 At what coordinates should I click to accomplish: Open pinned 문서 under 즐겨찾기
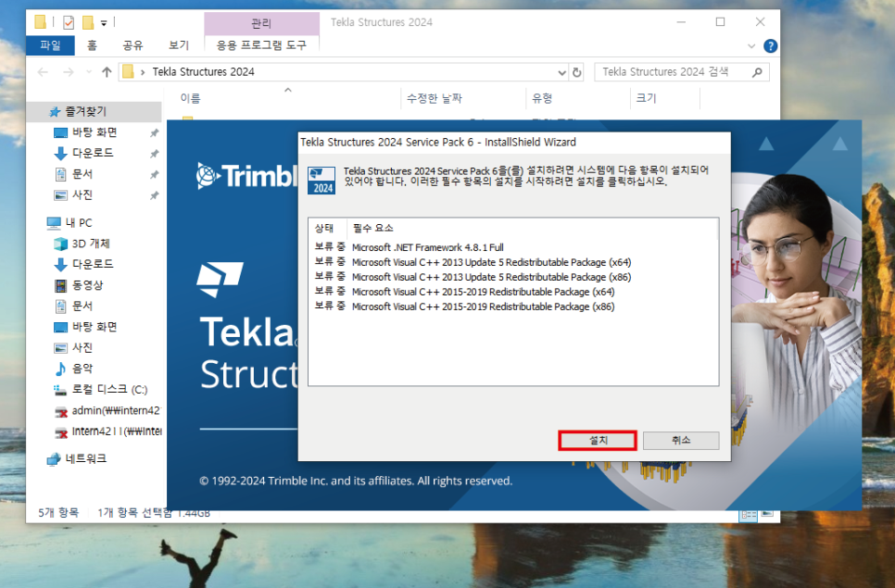pos(82,174)
